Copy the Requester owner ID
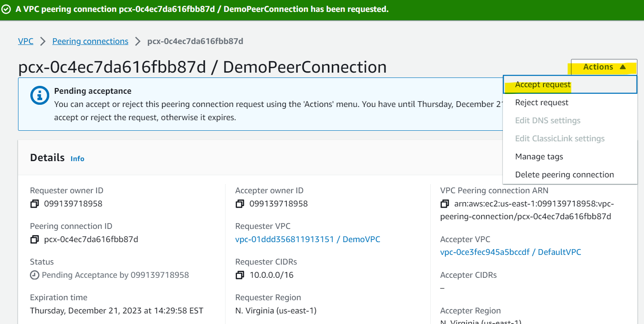The image size is (644, 324). click(x=34, y=204)
